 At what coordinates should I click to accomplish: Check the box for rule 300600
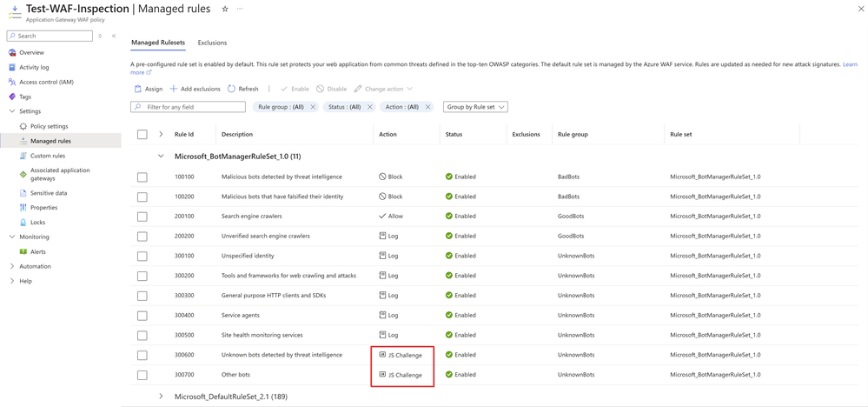[x=142, y=355]
